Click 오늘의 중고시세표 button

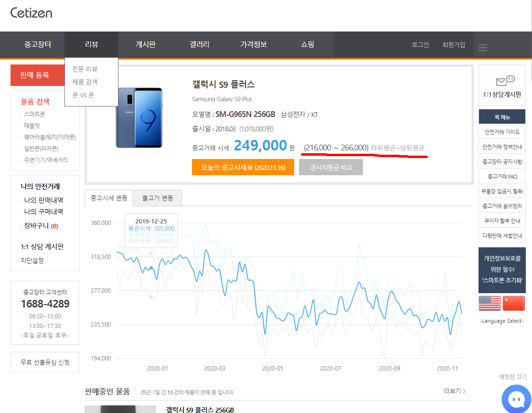pos(243,167)
